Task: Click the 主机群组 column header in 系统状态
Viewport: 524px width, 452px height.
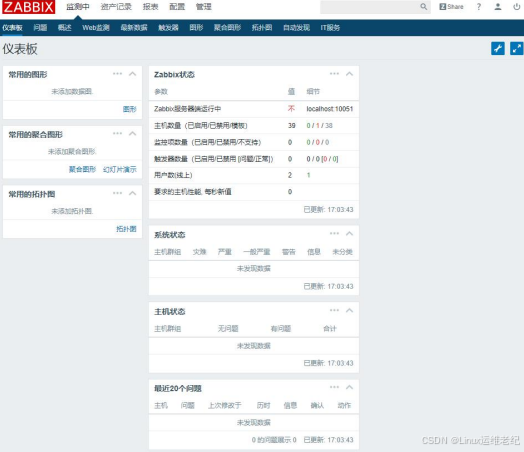Action: pyautogui.click(x=167, y=252)
